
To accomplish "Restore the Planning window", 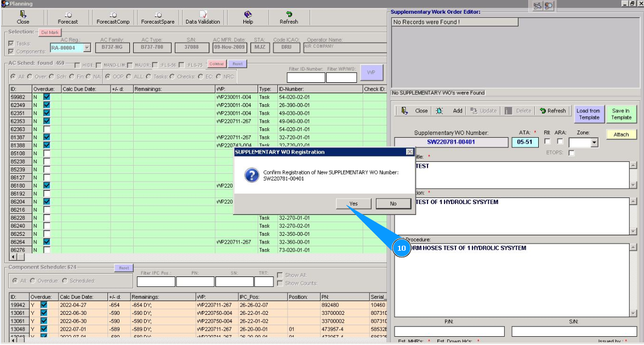I will (x=632, y=3).
